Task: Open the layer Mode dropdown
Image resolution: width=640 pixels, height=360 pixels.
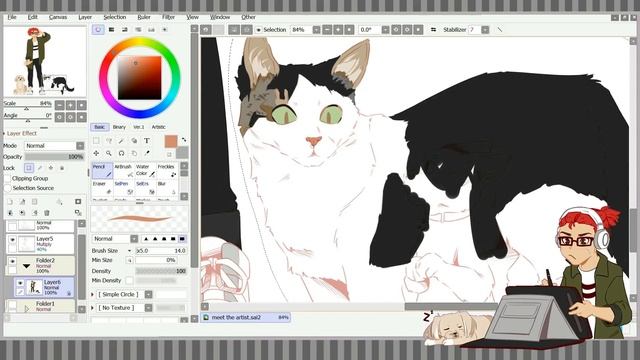Action: click(80, 146)
